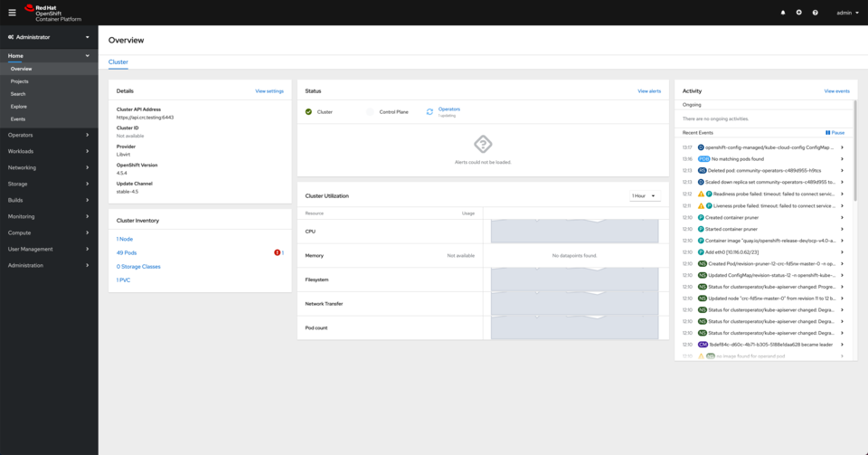Click the Pod count utilization chart

coord(575,327)
